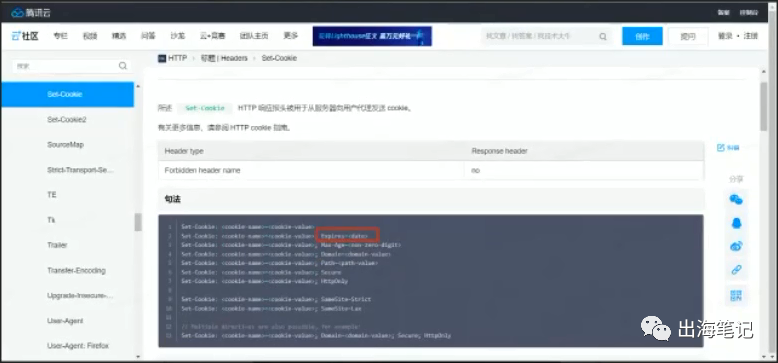
Task: Click the Lighthouse promotional banner
Action: point(372,36)
